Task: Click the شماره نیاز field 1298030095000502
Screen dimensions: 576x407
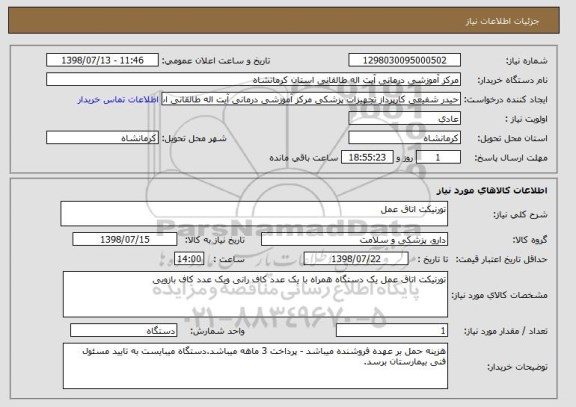Action: (404, 60)
